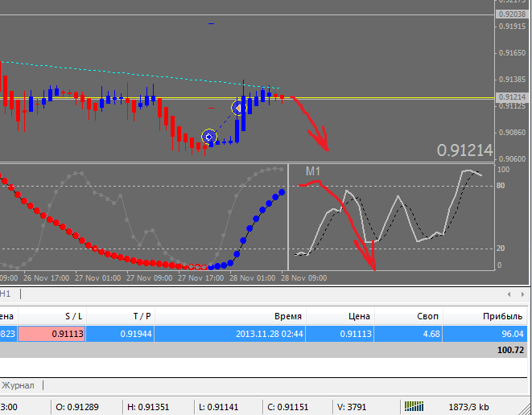Image resolution: width=532 pixels, height=415 pixels.
Task: Click total profit 100.72
Action: pos(510,350)
